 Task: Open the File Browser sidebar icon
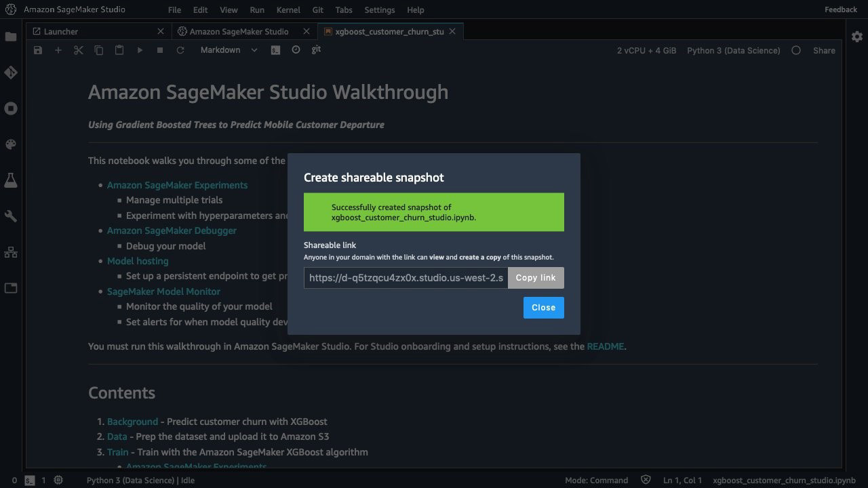pos(11,37)
